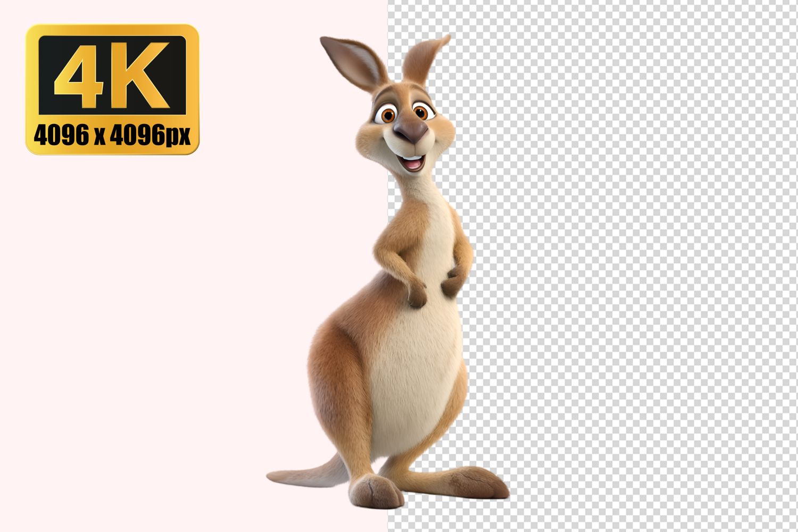Click the kangaroo's right eye
Viewport: 798px width, 532px height.
[421, 112]
